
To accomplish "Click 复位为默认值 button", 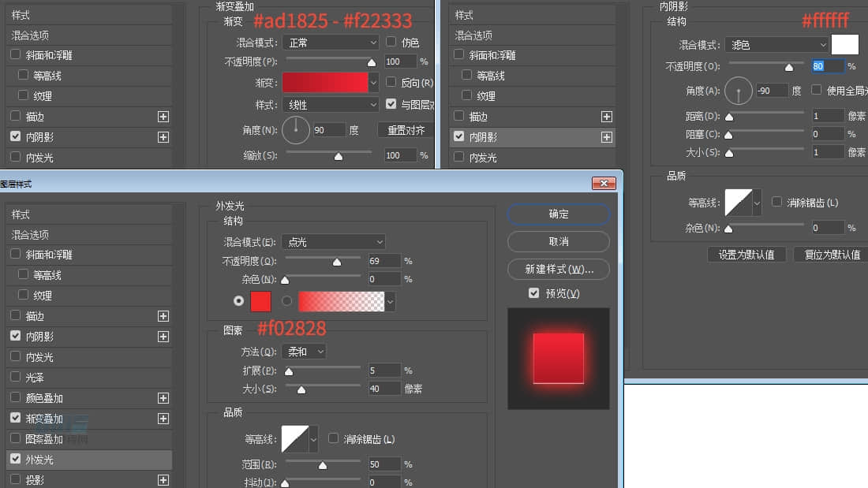I will click(x=832, y=255).
